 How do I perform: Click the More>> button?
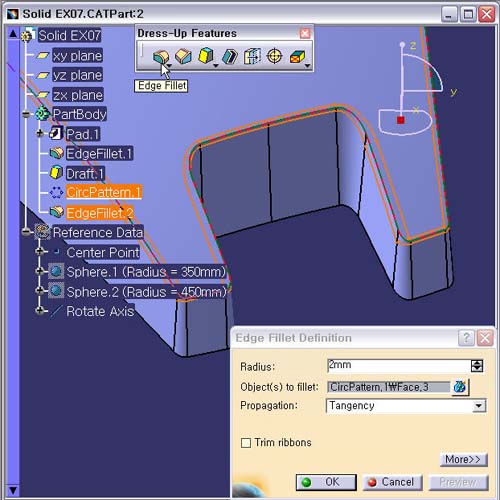pyautogui.click(x=463, y=459)
